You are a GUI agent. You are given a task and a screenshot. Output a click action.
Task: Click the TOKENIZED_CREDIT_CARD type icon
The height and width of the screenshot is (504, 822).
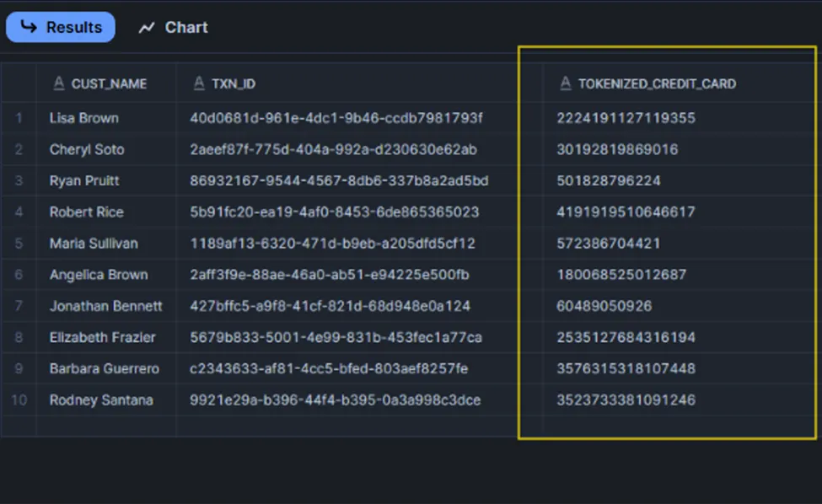tap(565, 83)
